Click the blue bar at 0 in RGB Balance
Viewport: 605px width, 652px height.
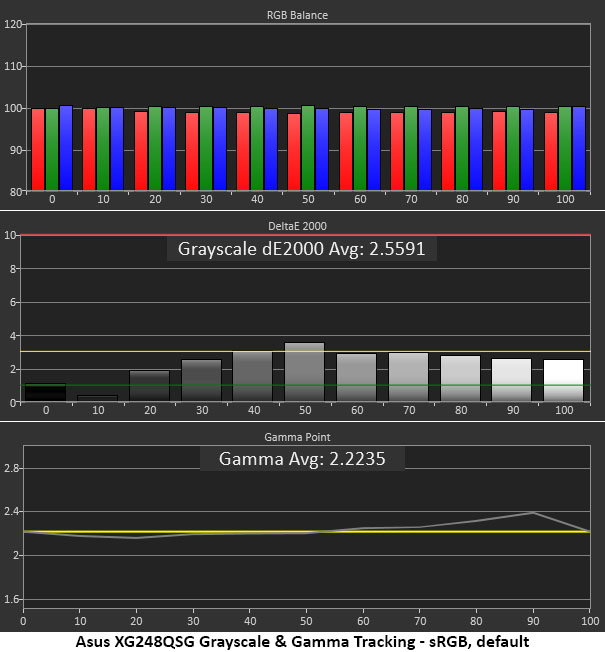[66, 148]
